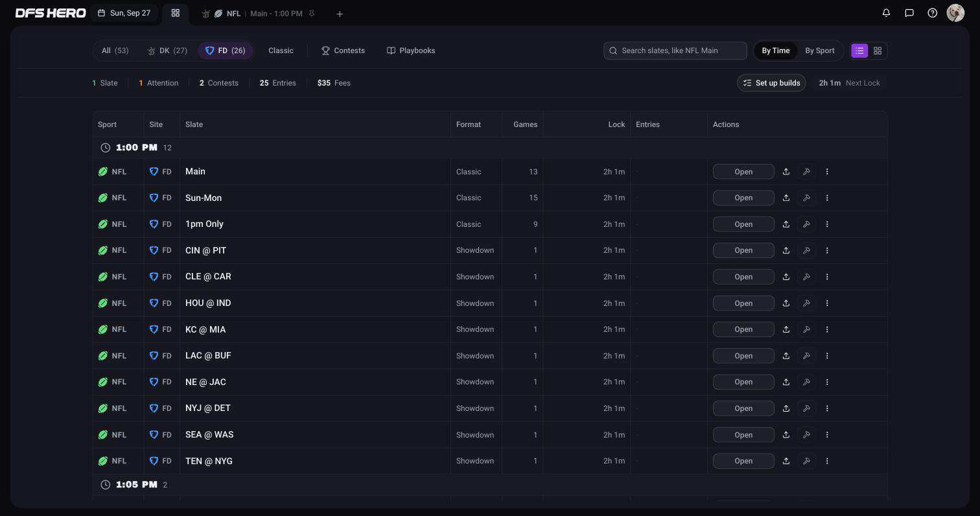
Task: Filter slates to DraftKings only
Action: coord(167,51)
